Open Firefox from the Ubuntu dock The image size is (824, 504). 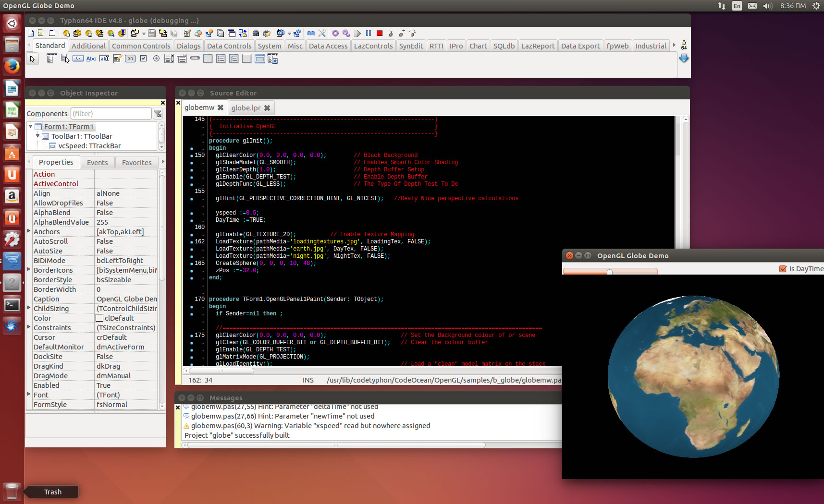(x=12, y=66)
